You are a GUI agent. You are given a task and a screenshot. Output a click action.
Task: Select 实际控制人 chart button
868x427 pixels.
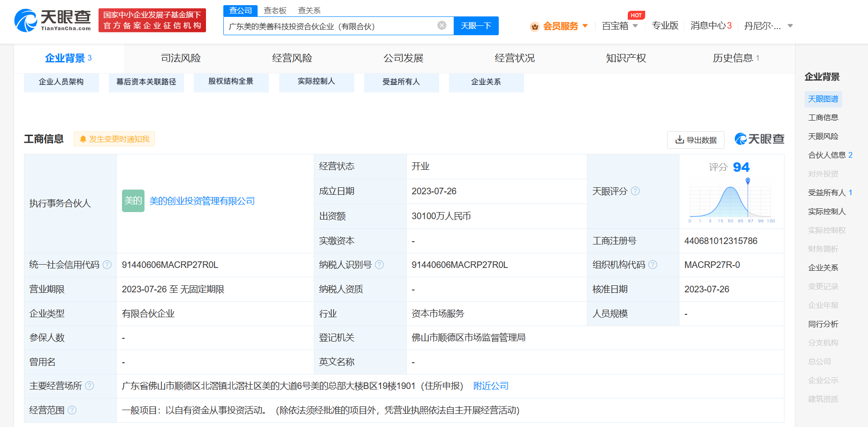[x=317, y=82]
